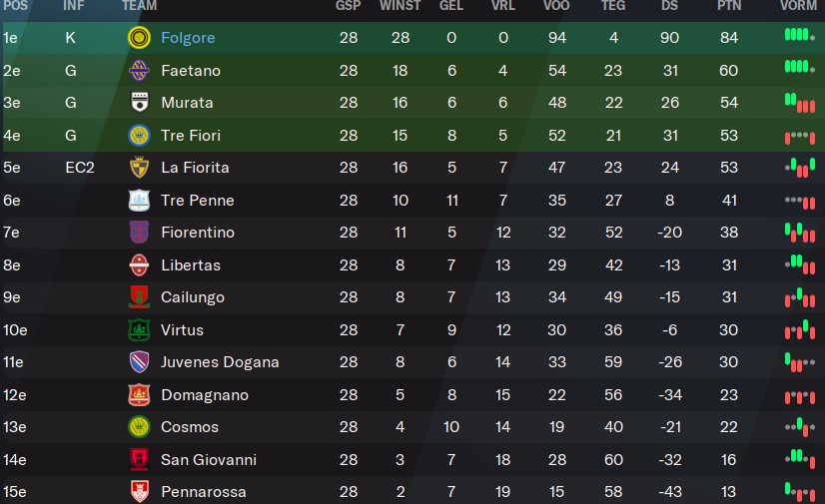Open the Juvenes Dogana team page
Screen dimensions: 825x504
click(x=220, y=362)
